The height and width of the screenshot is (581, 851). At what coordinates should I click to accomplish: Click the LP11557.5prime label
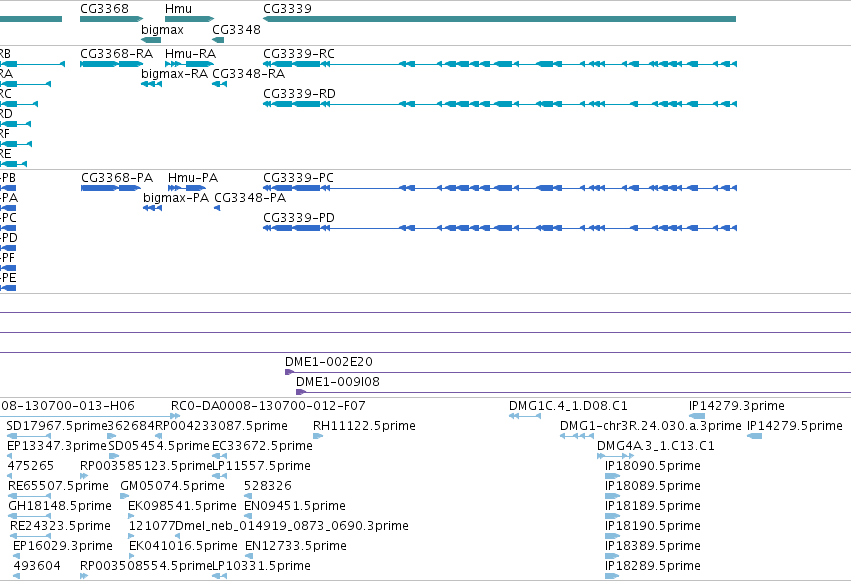pos(261,466)
